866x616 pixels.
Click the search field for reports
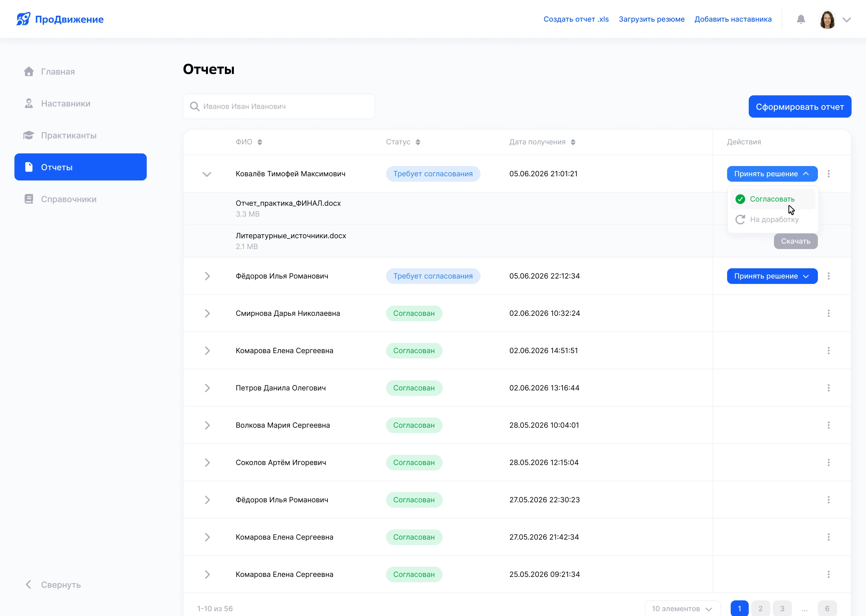(x=279, y=106)
